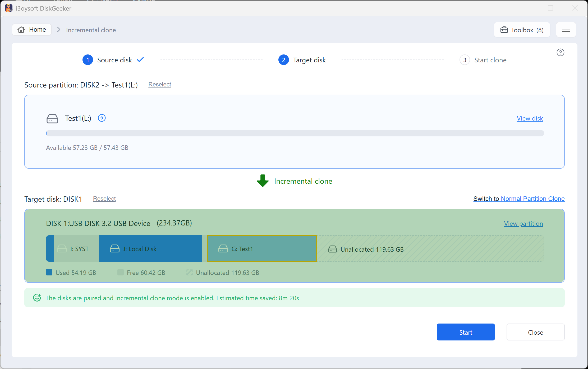This screenshot has height=369, width=588.
Task: Select the G: Test1 partition
Action: 262,248
